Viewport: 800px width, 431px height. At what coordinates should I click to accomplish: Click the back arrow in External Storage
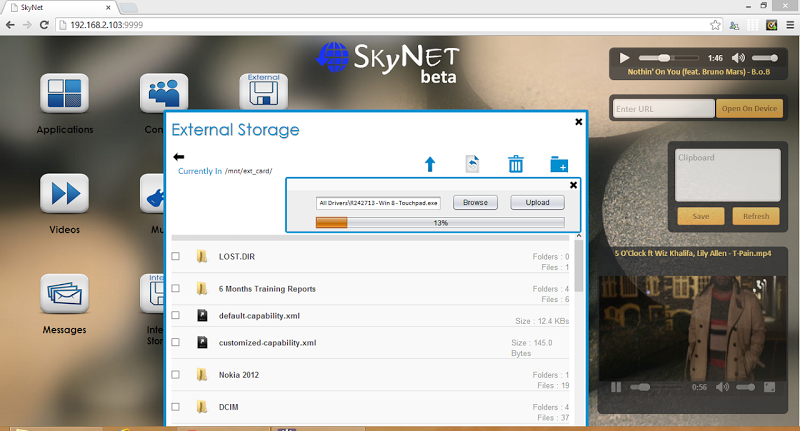point(179,157)
